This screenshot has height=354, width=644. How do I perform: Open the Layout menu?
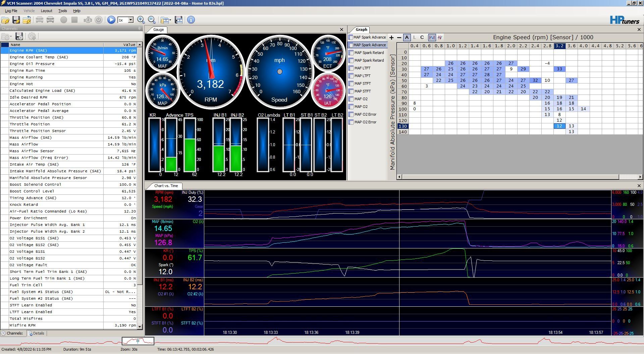47,11
